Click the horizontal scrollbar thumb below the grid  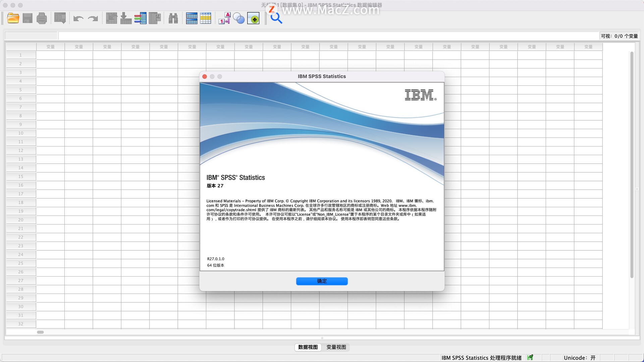[40, 332]
